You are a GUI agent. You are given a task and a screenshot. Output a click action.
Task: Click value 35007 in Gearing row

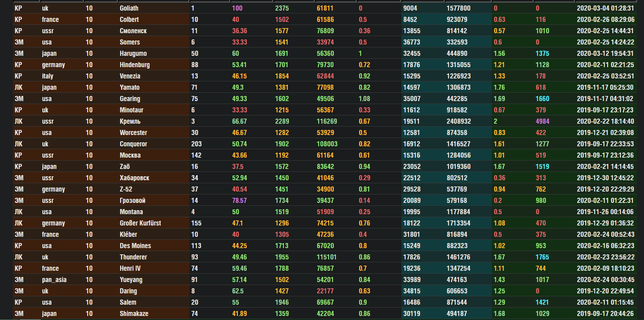(412, 99)
